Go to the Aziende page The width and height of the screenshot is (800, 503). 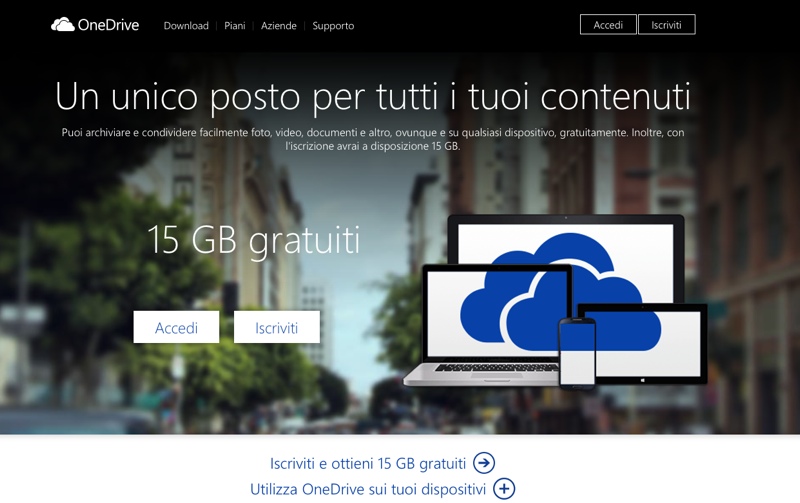pyautogui.click(x=279, y=26)
